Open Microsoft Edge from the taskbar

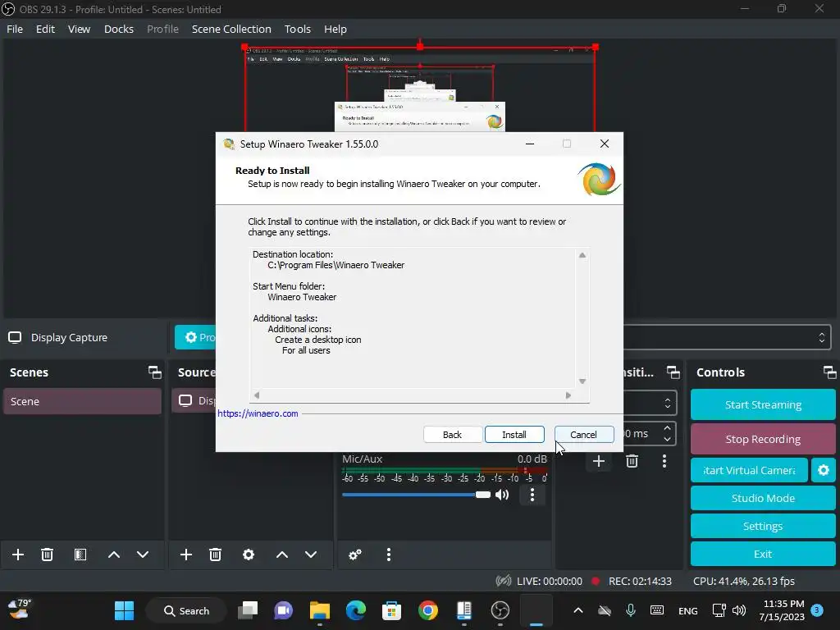[356, 610]
